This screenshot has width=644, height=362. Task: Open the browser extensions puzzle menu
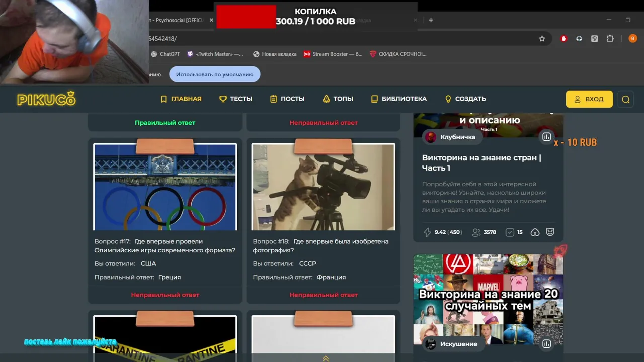click(x=610, y=39)
